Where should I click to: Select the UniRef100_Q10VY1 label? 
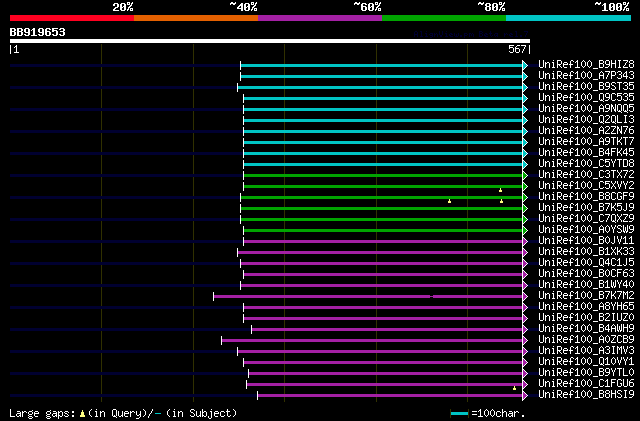(586, 362)
